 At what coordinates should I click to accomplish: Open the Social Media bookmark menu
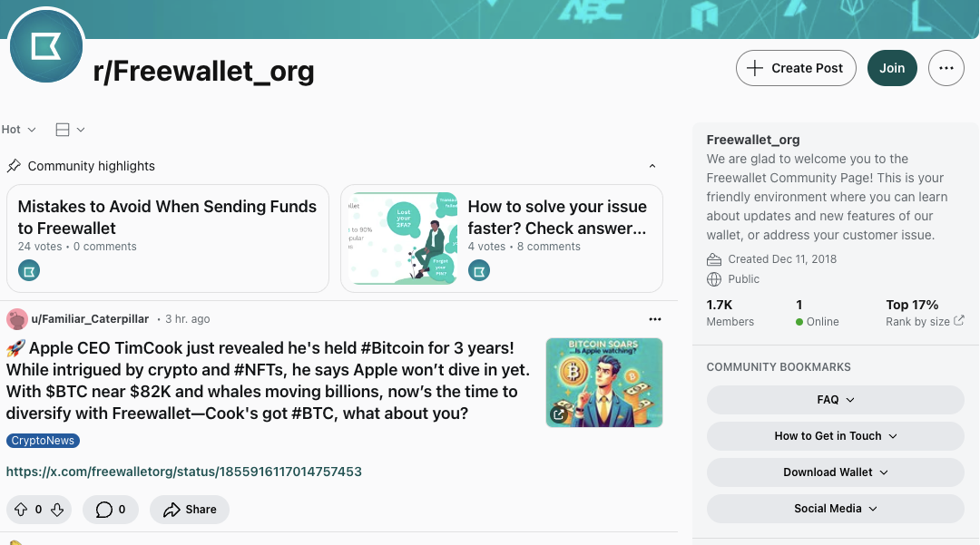point(835,509)
